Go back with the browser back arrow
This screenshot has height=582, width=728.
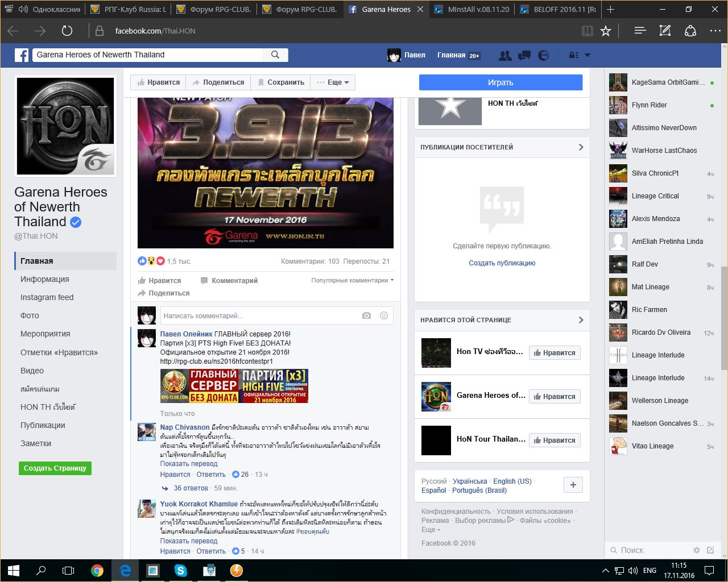tap(13, 31)
